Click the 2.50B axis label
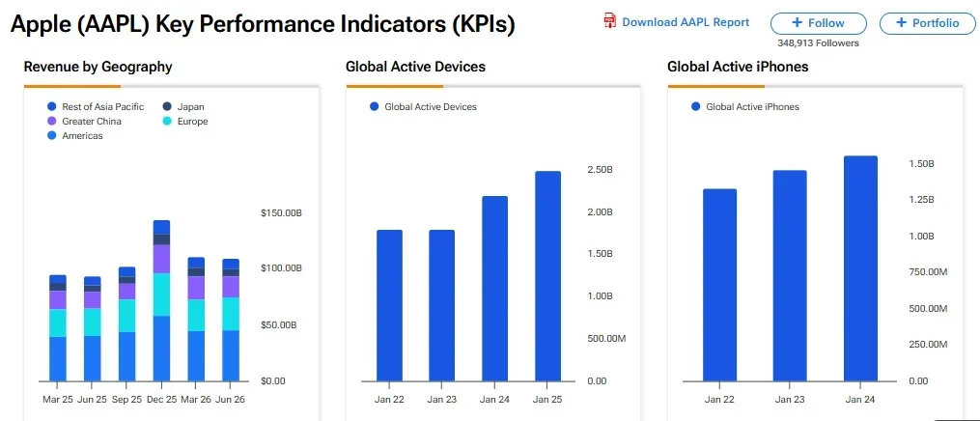980x421 pixels. (x=600, y=170)
